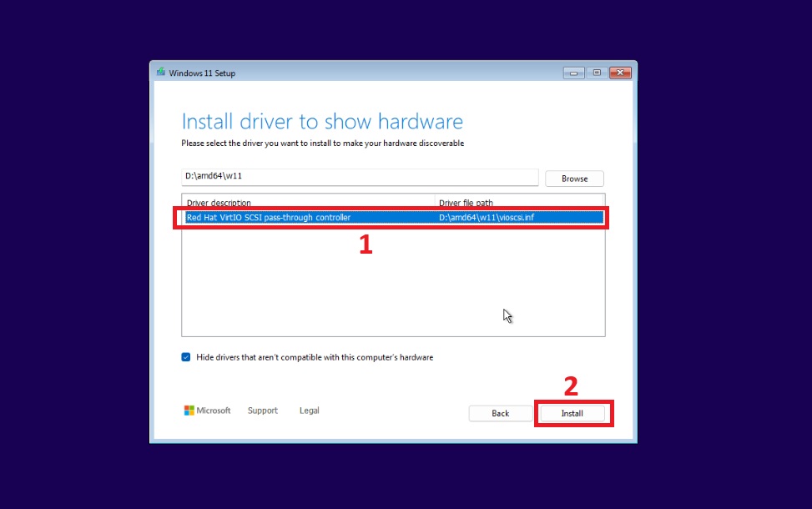Close the Windows 11 Setup window
Viewport: 812px width, 509px height.
click(619, 73)
